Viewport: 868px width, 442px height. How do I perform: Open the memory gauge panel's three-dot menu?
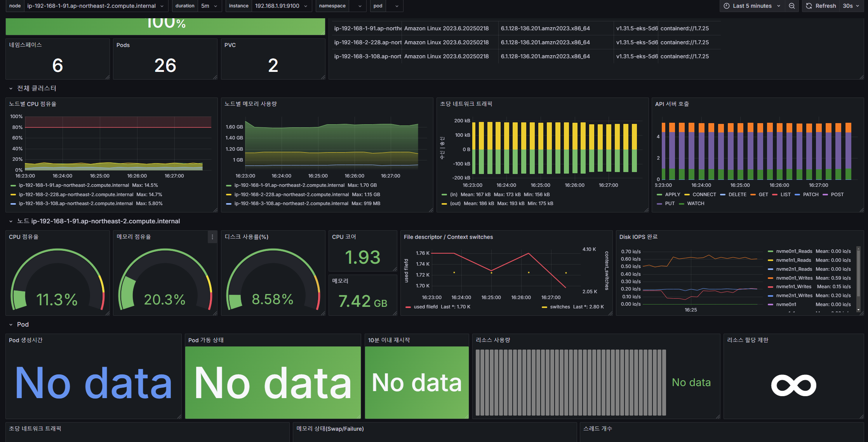(212, 237)
